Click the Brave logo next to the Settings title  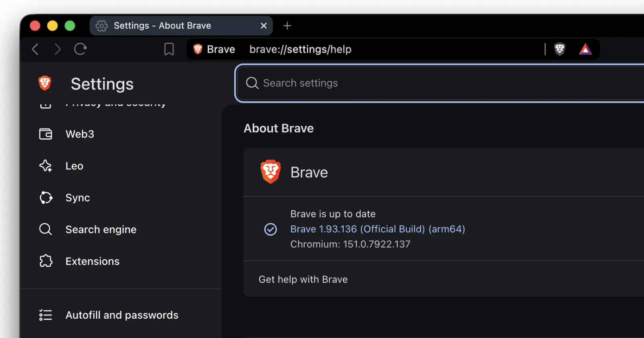(x=45, y=83)
